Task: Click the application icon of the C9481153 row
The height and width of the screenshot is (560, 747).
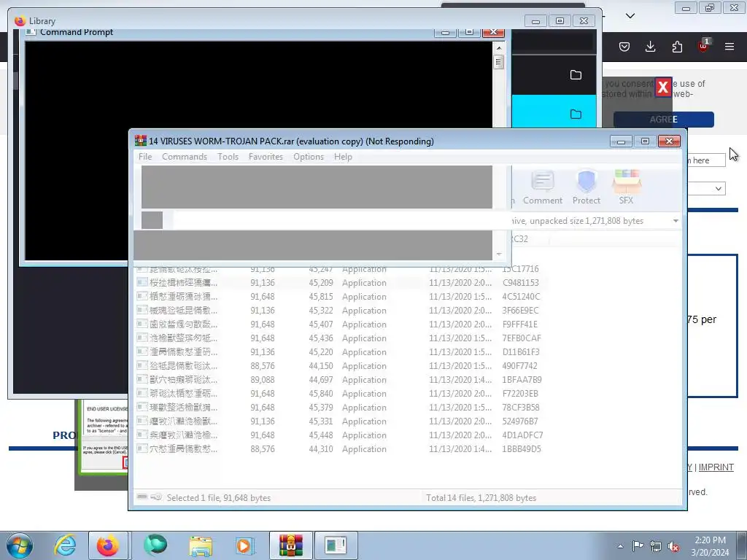Action: tap(142, 282)
